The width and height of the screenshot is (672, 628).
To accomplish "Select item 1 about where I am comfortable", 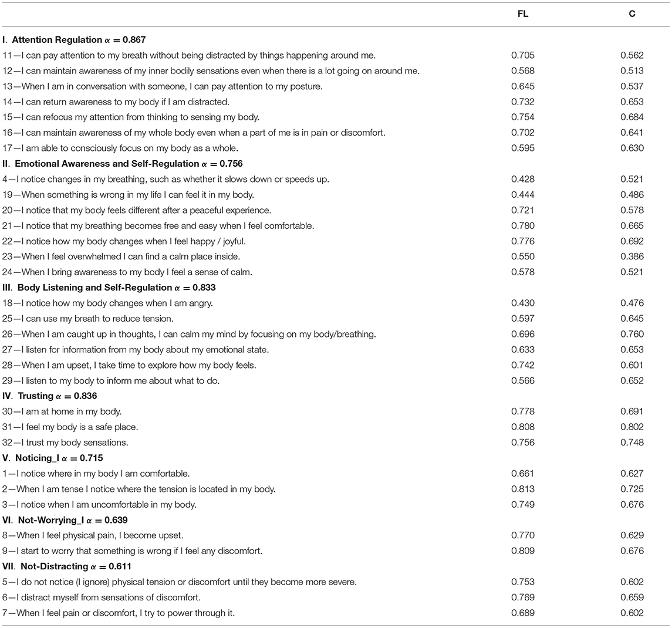I will 96,474.
